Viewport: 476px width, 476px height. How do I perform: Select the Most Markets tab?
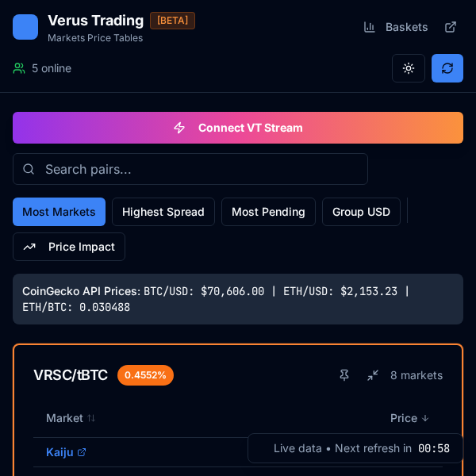[x=59, y=212]
